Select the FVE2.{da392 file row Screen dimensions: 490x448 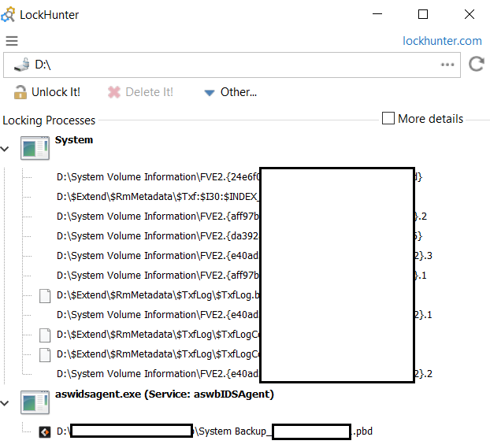tap(239, 236)
